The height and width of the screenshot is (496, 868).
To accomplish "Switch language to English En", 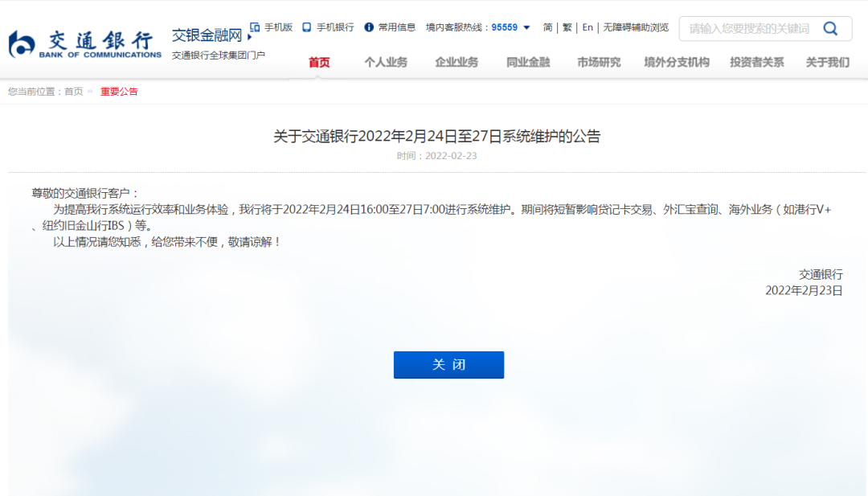I will 588,27.
